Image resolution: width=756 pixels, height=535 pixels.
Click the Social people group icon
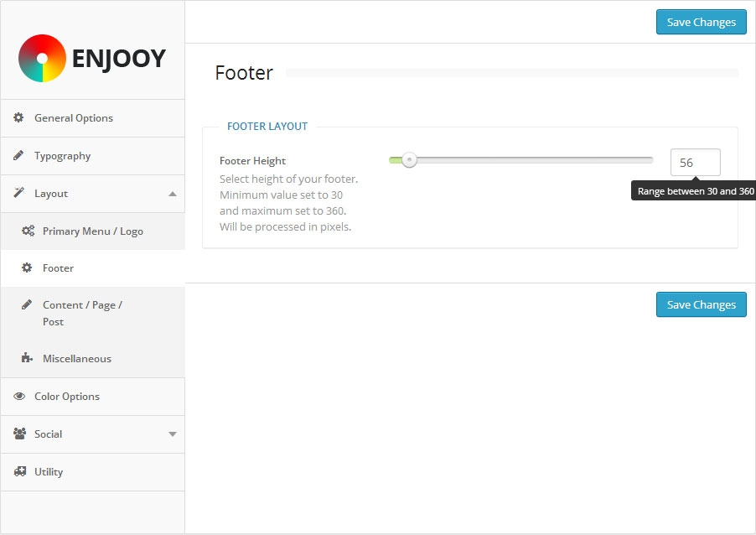tap(19, 434)
